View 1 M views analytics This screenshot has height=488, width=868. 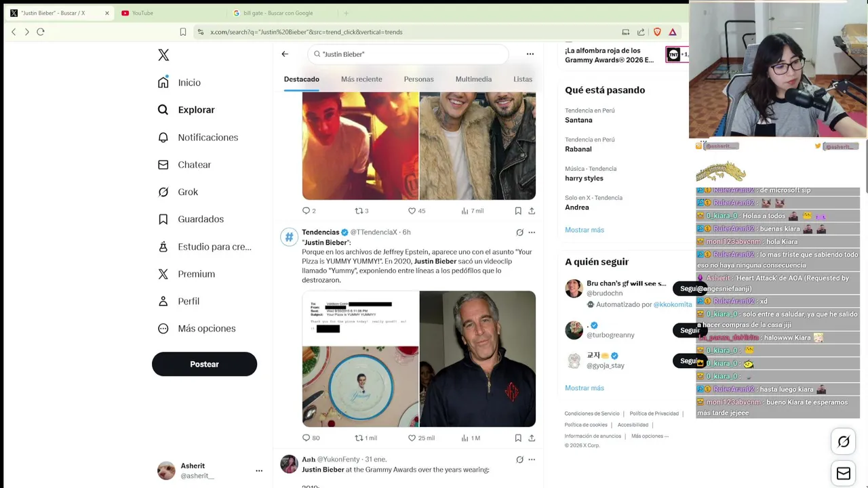(471, 438)
